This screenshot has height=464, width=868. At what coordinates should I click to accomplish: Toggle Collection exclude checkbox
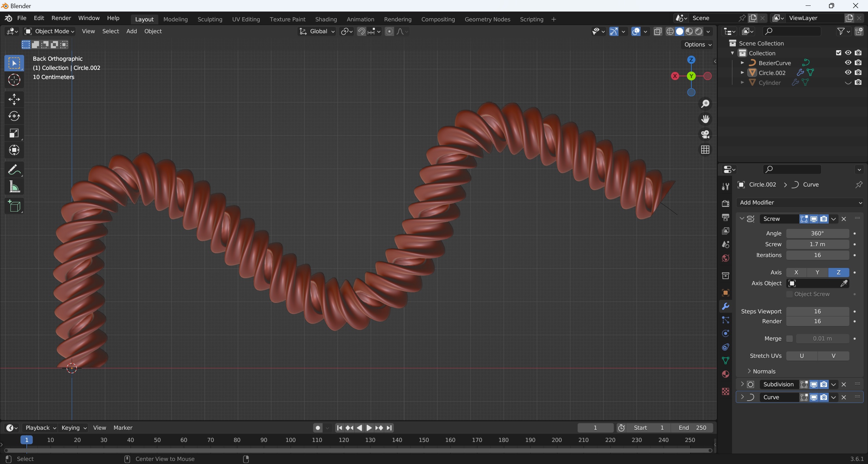(839, 53)
